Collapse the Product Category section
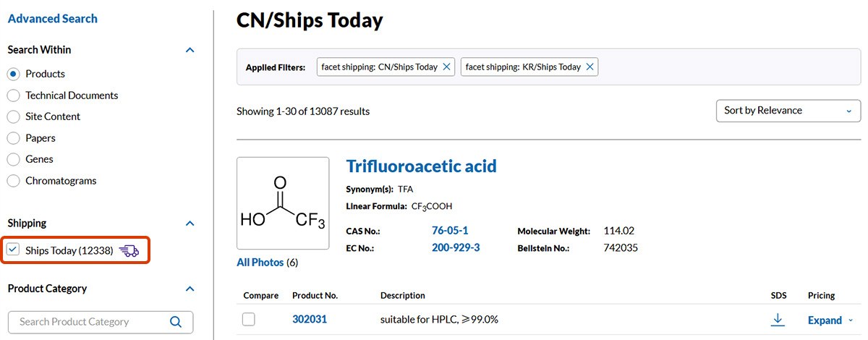The image size is (868, 340). [190, 289]
